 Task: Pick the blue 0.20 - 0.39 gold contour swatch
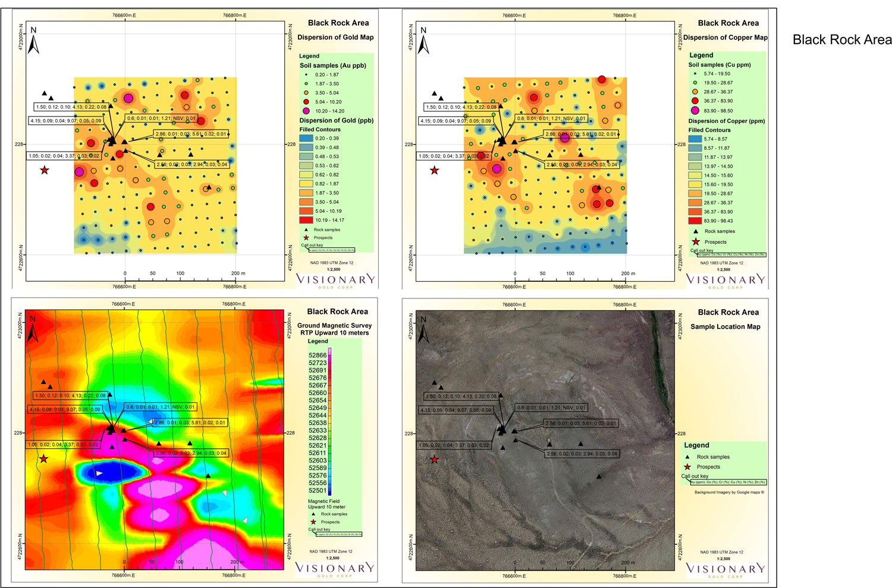(x=306, y=139)
